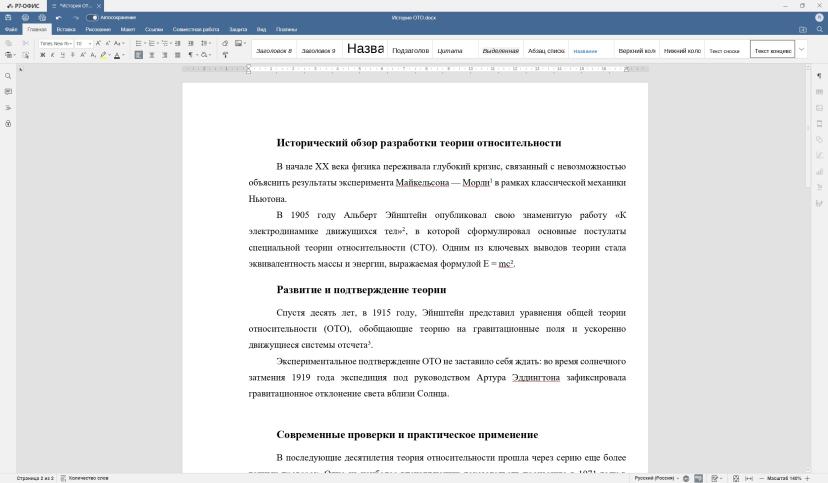Open the font color dropdown arrow
828x483 pixels.
[124, 55]
